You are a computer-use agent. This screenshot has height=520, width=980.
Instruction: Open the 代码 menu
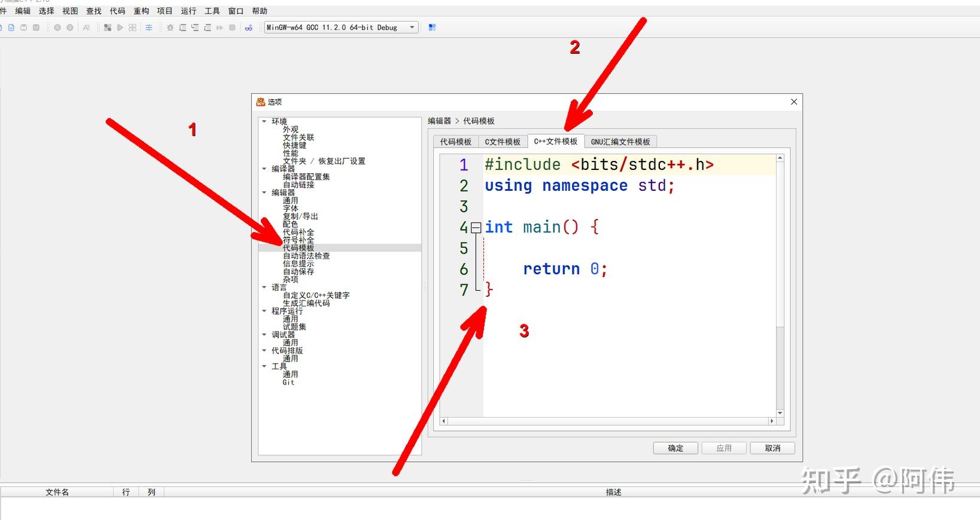117,11
